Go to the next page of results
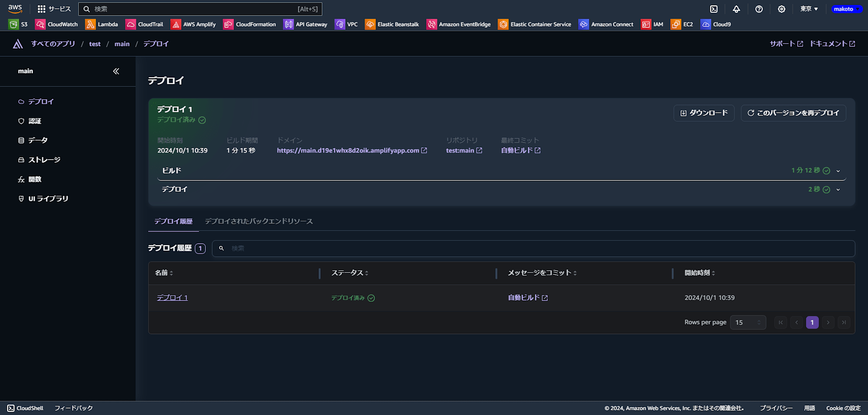The height and width of the screenshot is (415, 868). click(828, 322)
